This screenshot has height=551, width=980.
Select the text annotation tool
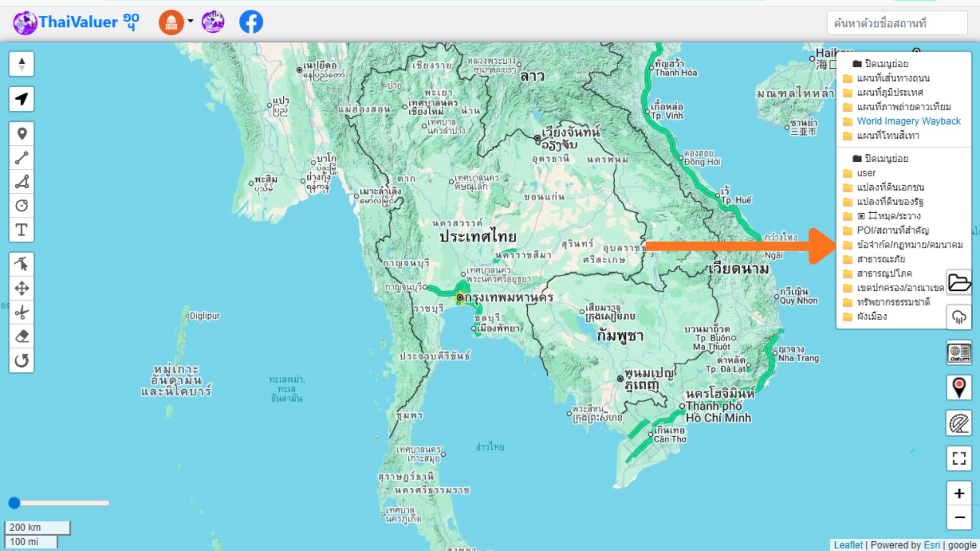point(21,230)
